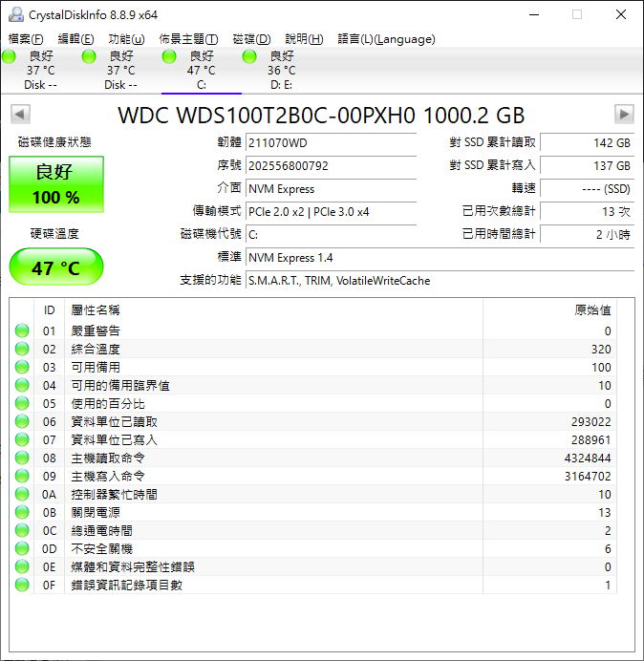Click the total SSD writes value 137 GB
This screenshot has width=644, height=661.
[x=587, y=165]
